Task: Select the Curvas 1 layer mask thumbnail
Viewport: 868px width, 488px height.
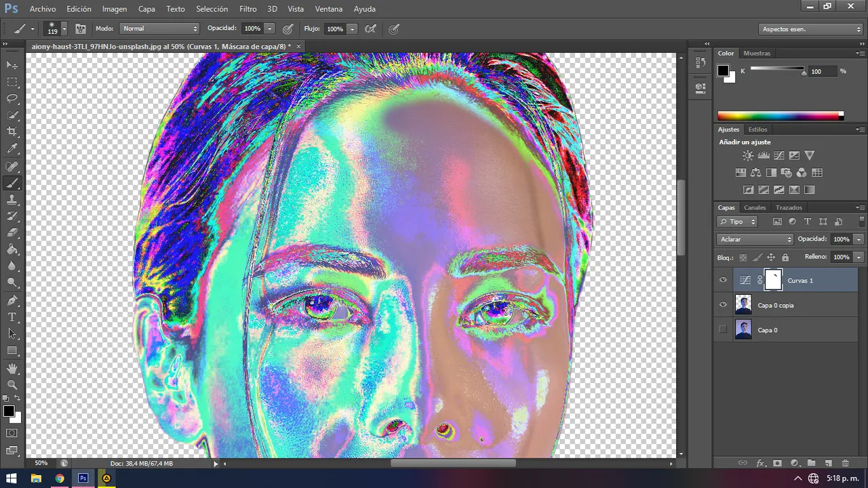Action: click(773, 280)
